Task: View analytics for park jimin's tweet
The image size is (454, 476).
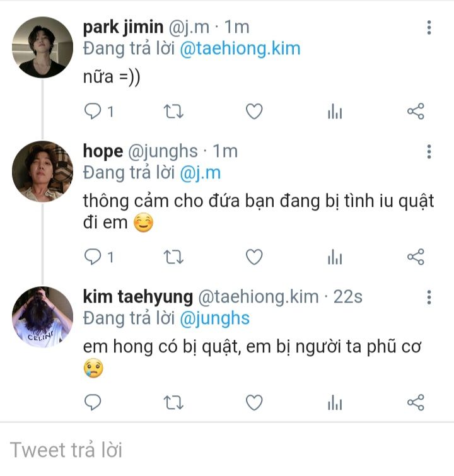Action: [335, 112]
